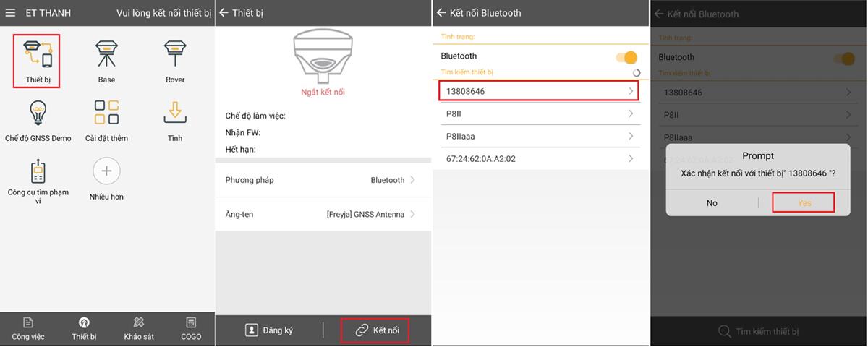The image size is (868, 347).
Task: Confirm the prompt by pressing Yes
Action: [804, 203]
